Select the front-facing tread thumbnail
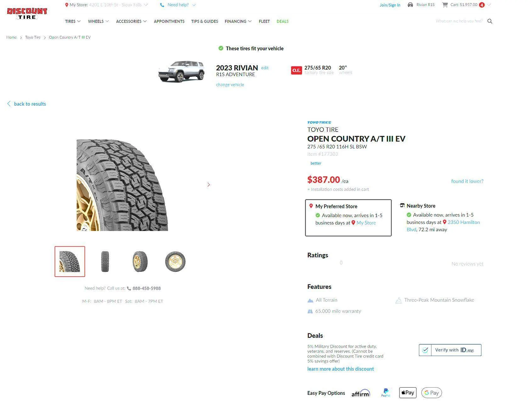Image resolution: width=532 pixels, height=409 pixels. click(105, 261)
